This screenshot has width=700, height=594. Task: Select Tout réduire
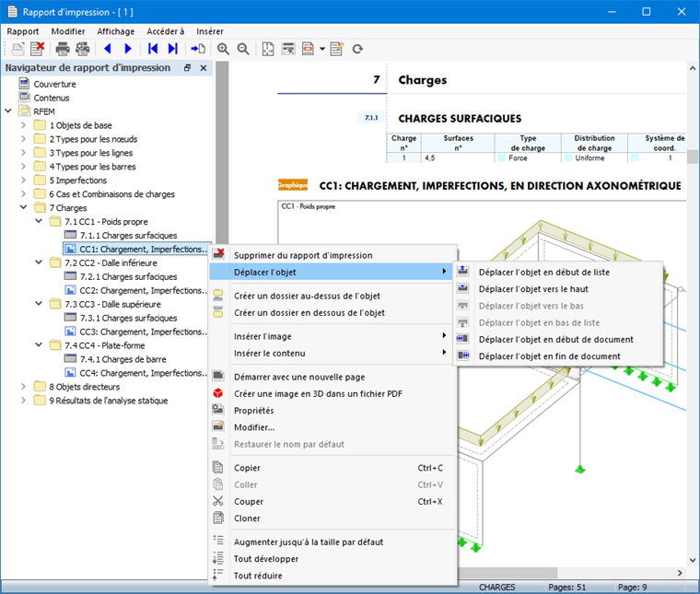(333, 576)
